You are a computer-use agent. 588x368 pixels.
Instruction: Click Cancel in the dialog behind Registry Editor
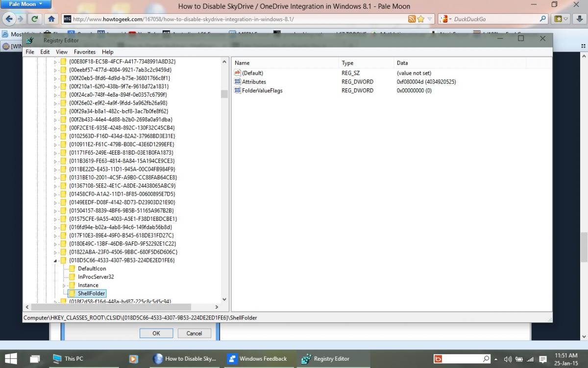[x=194, y=333]
